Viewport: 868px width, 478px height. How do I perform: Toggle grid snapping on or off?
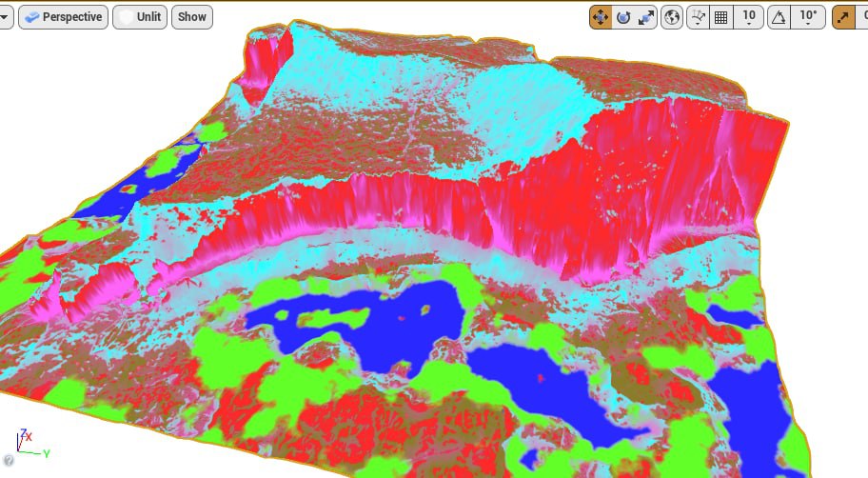coord(720,17)
